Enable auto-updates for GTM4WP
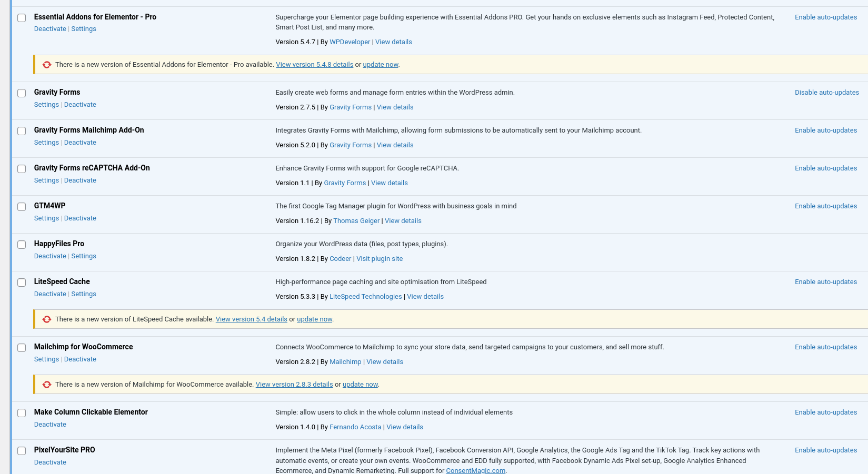The height and width of the screenshot is (474, 868). 825,206
